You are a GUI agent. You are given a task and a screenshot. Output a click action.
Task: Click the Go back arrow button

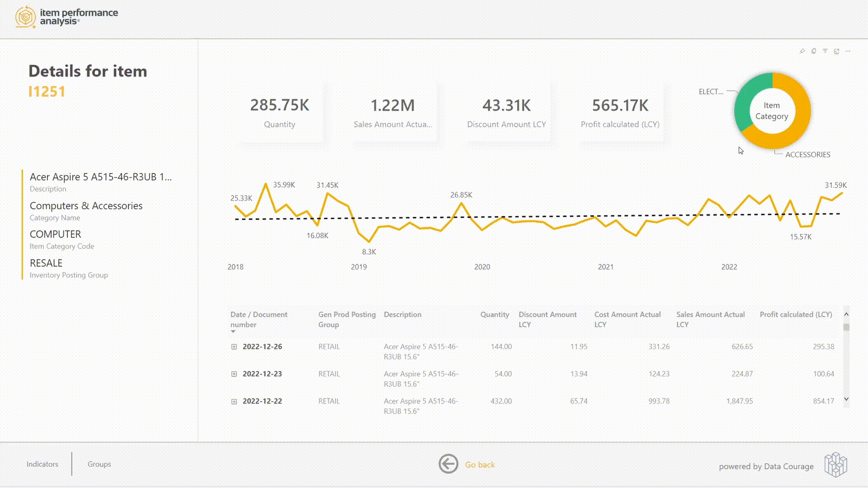(449, 464)
